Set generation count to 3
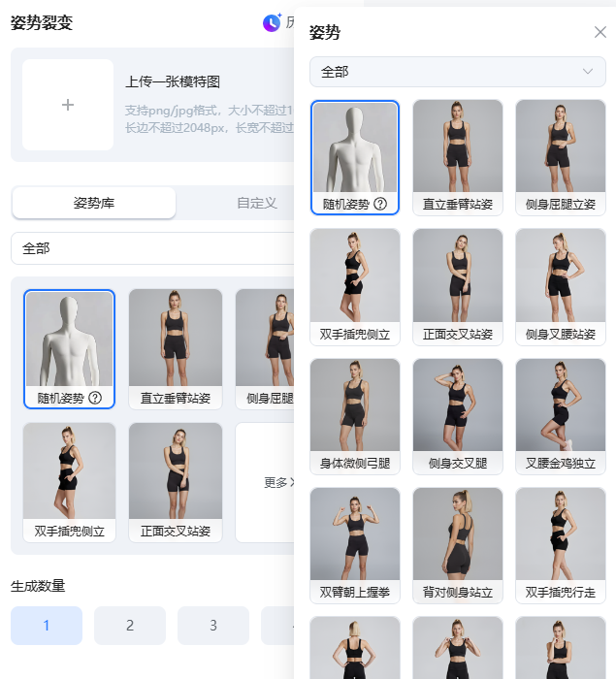This screenshot has height=679, width=616. 213,626
